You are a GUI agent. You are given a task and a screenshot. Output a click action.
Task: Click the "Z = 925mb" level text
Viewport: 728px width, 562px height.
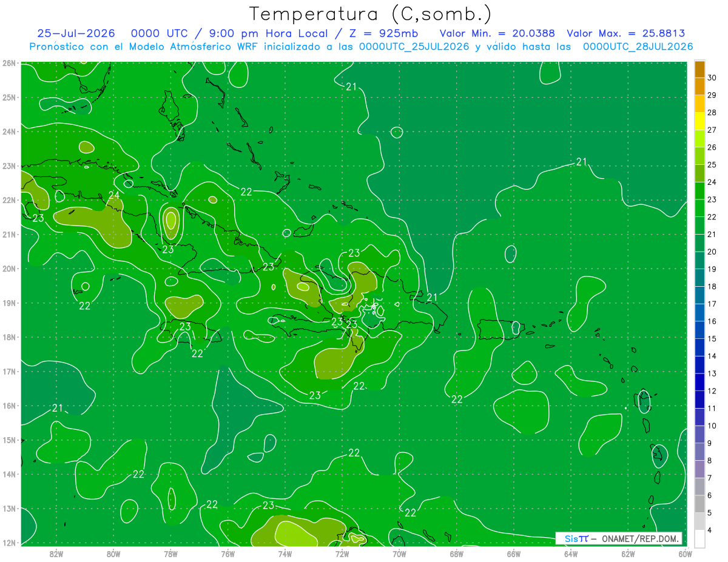[x=383, y=34]
